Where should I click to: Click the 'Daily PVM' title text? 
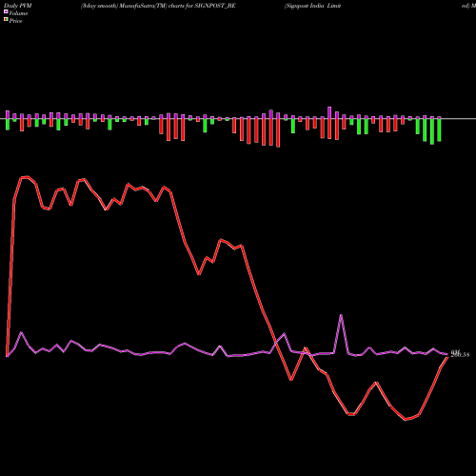[18, 6]
